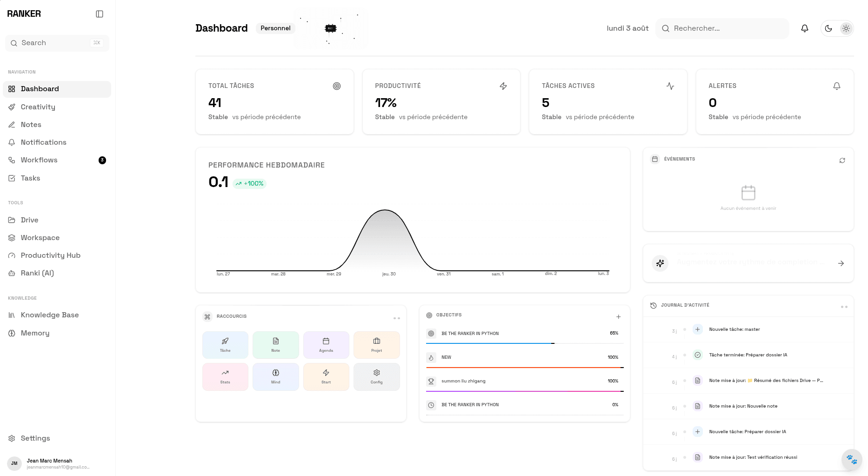Open the Jean Marc Mensah profile
868x476 pixels.
click(x=57, y=463)
